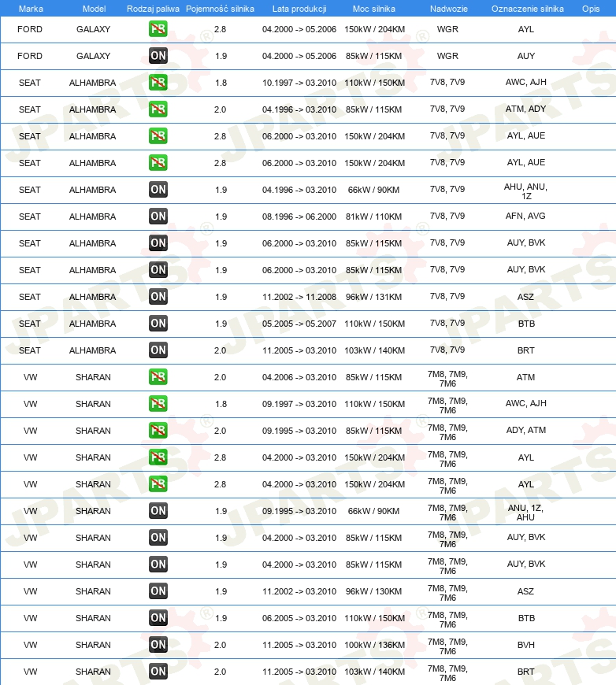Click the 100kW / 136KM power value

[x=374, y=644]
